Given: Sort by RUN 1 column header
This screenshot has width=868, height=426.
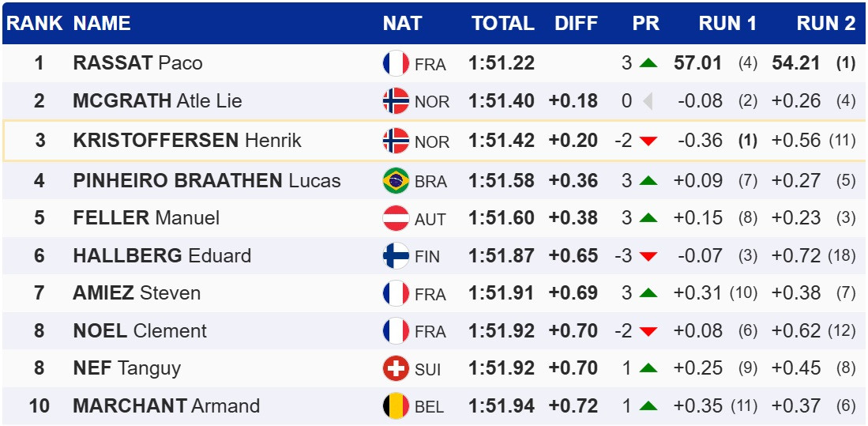Looking at the screenshot, I should tap(727, 24).
